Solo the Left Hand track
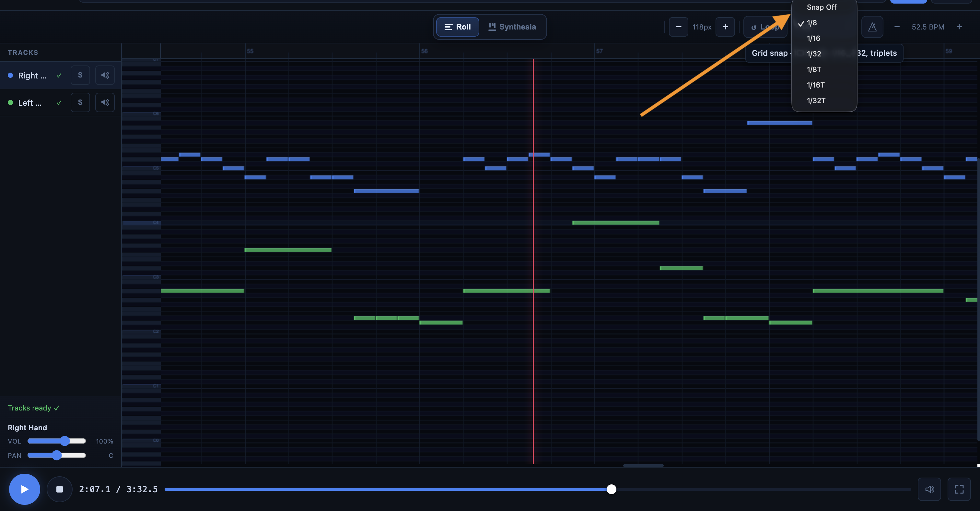This screenshot has height=511, width=980. click(80, 102)
